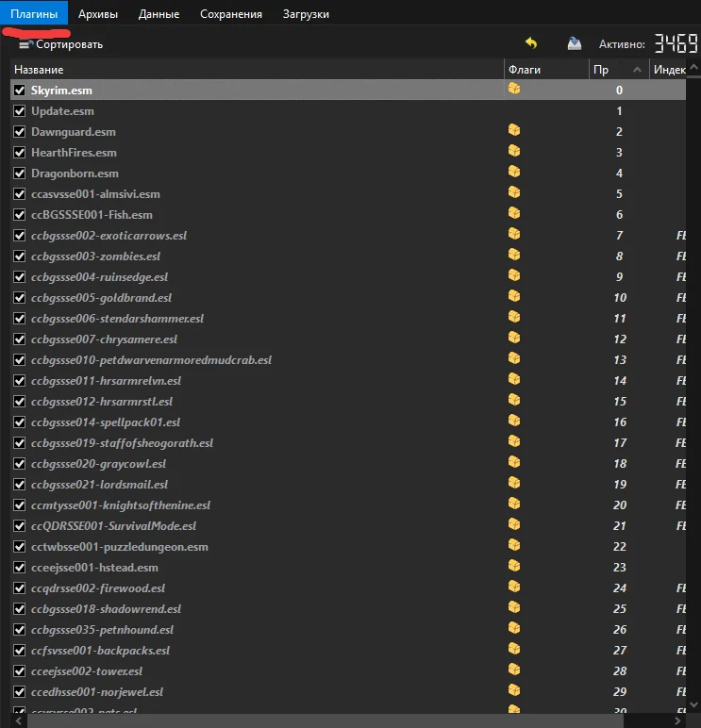Click the flag icon for ccbgssse020-graycowl.esl

pos(514,461)
